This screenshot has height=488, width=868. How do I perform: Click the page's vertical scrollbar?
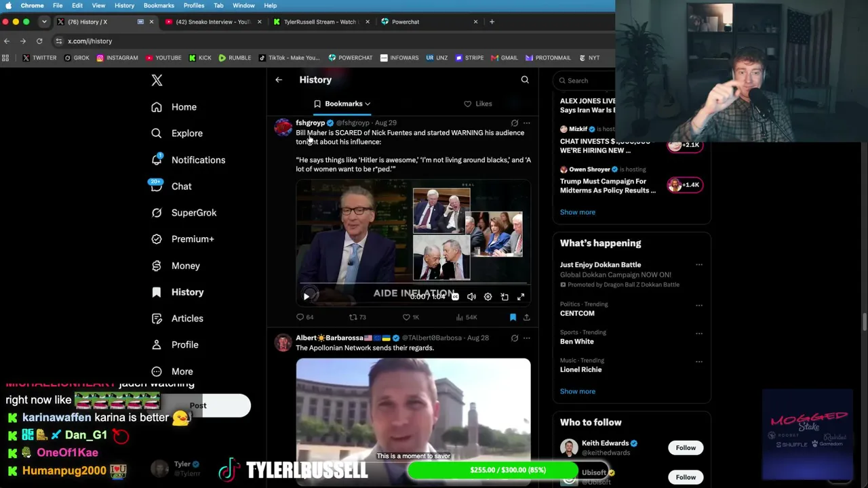point(865,322)
